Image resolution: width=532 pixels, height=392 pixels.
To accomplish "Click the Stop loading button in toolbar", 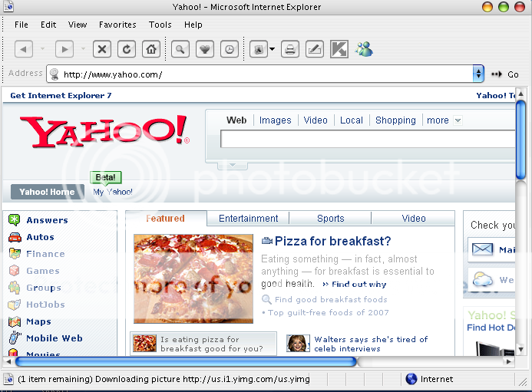I will (x=102, y=49).
